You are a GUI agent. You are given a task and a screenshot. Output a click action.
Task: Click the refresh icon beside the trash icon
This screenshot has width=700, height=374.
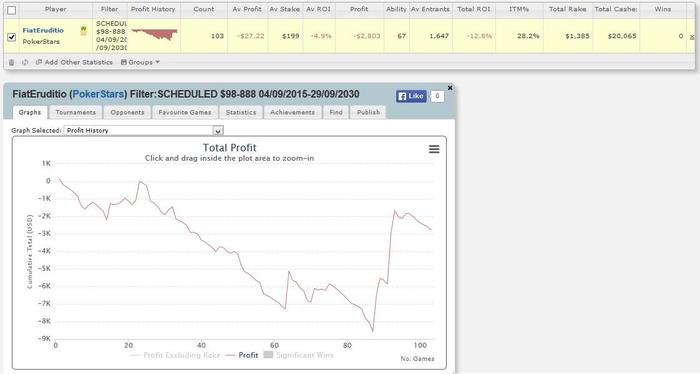(x=25, y=62)
